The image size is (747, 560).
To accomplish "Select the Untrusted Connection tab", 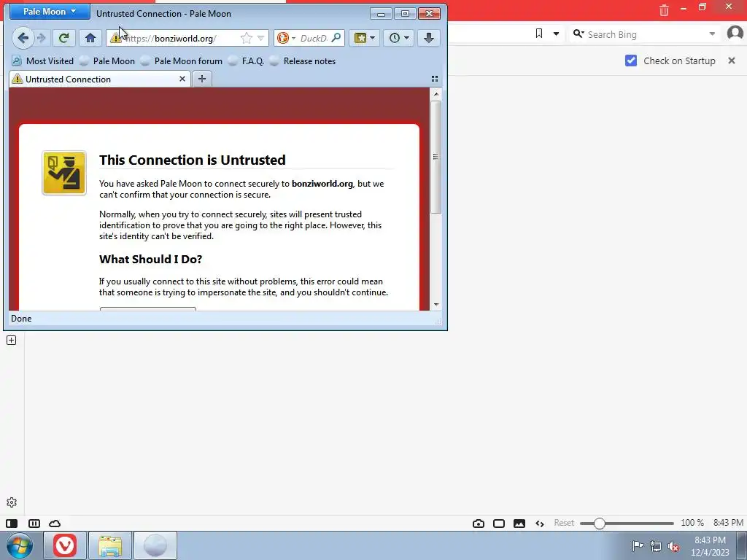I will point(99,79).
